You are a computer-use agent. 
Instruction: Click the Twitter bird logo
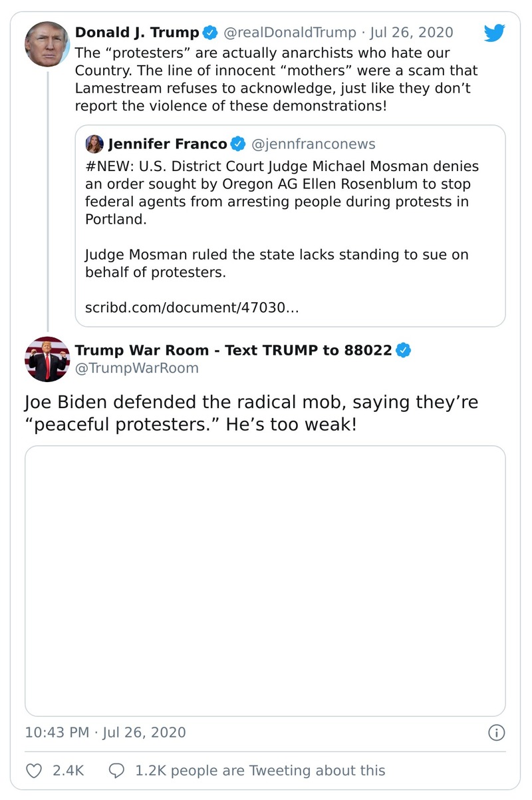point(494,33)
